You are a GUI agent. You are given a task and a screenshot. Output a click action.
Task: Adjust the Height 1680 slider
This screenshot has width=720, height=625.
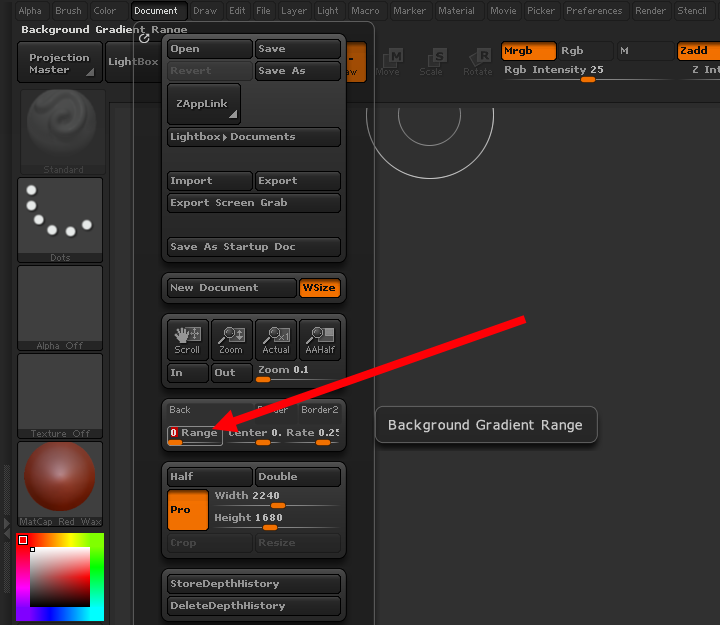(276, 521)
